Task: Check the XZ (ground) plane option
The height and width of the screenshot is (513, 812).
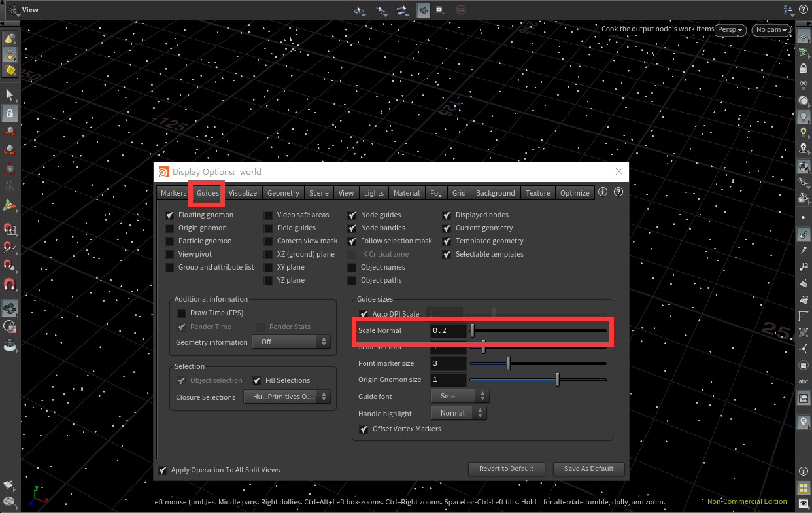Action: [x=268, y=254]
